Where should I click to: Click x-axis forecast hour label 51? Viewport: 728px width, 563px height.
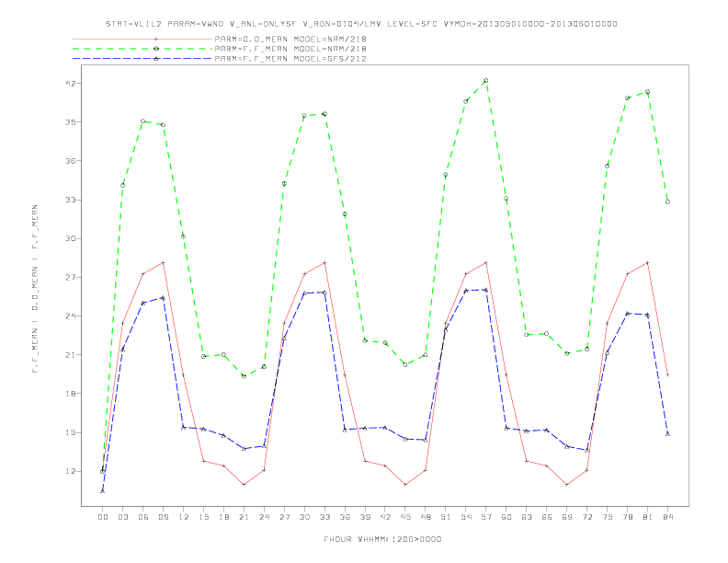tap(446, 517)
